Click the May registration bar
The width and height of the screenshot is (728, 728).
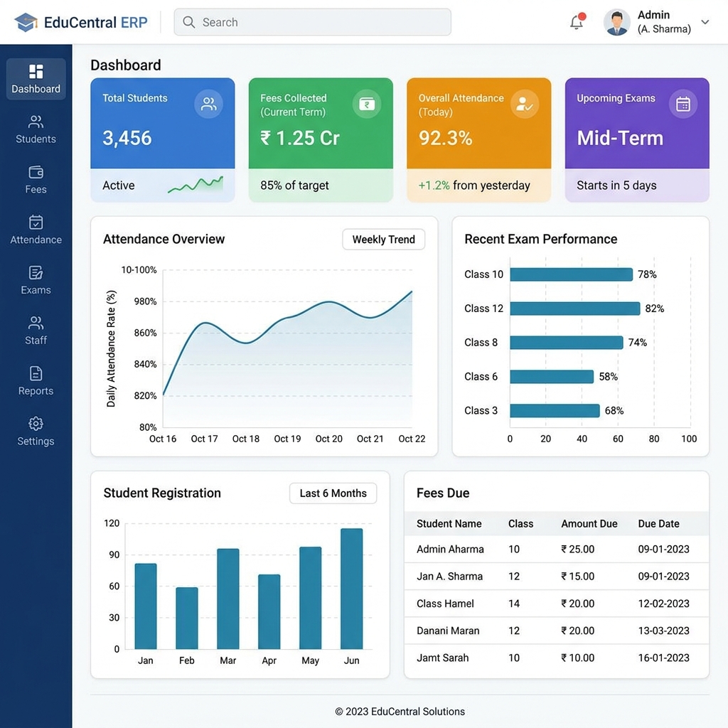(x=310, y=597)
